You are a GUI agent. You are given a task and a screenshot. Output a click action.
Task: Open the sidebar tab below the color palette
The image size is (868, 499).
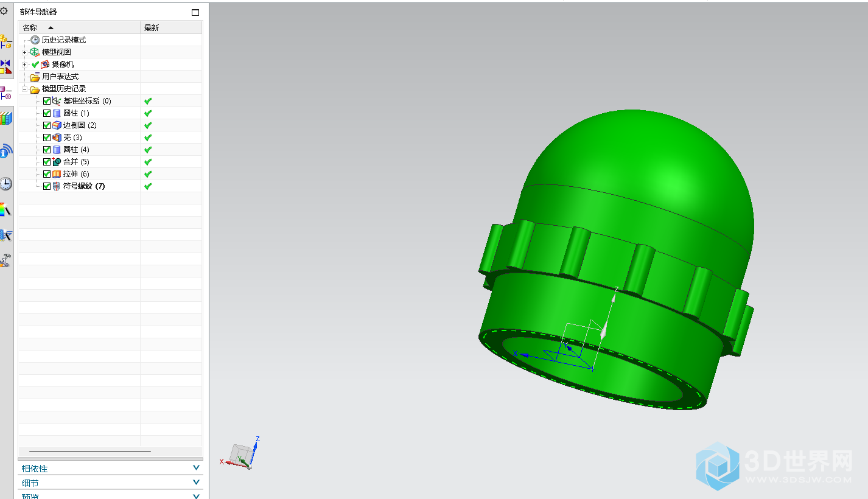tap(5, 236)
